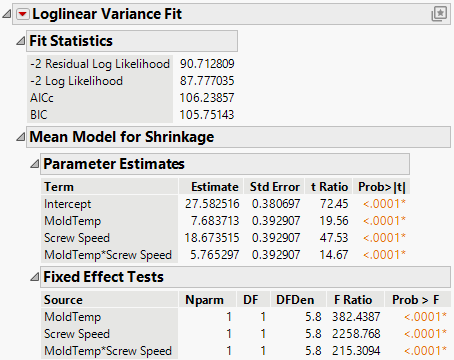Collapse the Fit Statistics section
Screen dimensions: 454x360
(21, 41)
